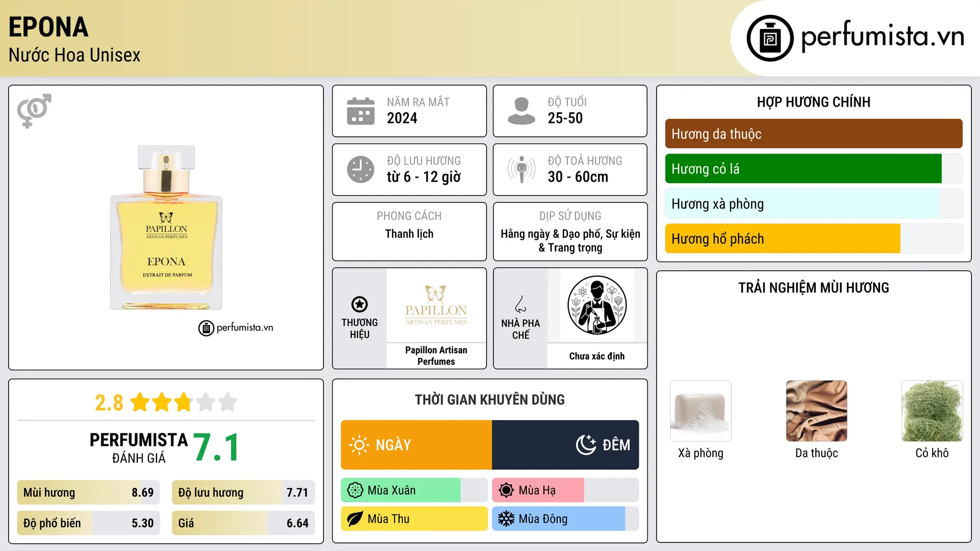Click the perfumista.vn site name in header

coord(882,36)
